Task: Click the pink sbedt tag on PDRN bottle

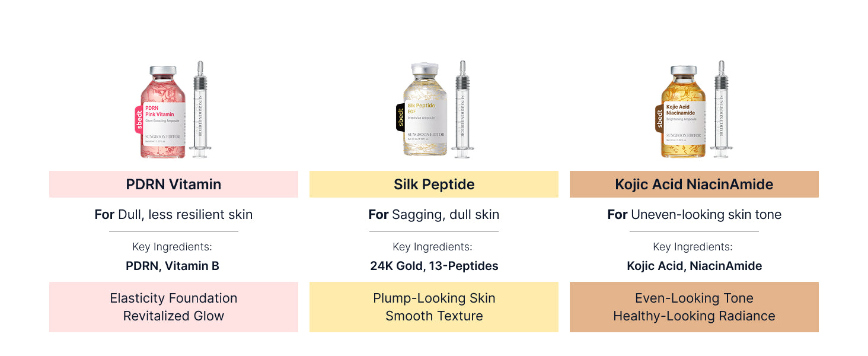Action: [139, 119]
